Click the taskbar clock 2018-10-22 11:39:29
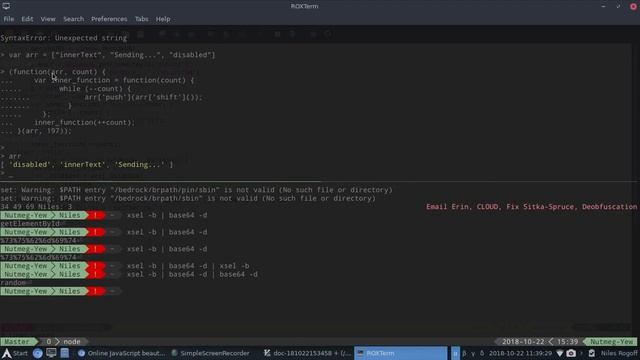 click(x=520, y=353)
